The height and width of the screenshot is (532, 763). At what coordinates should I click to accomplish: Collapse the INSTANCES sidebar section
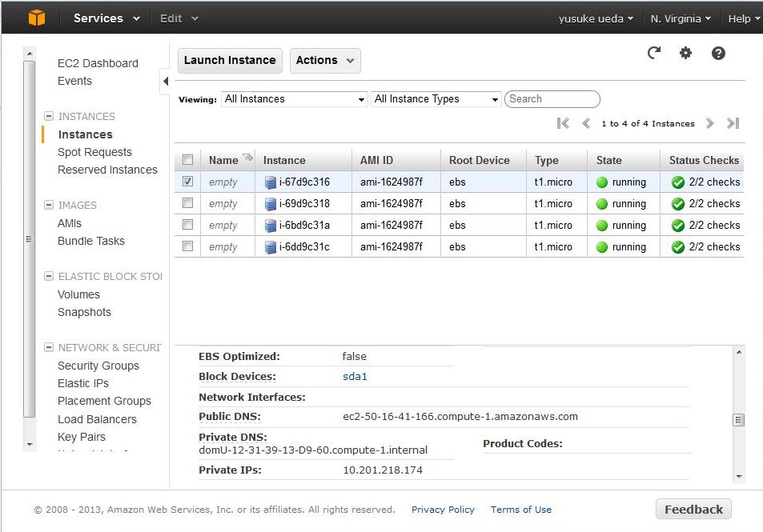49,116
